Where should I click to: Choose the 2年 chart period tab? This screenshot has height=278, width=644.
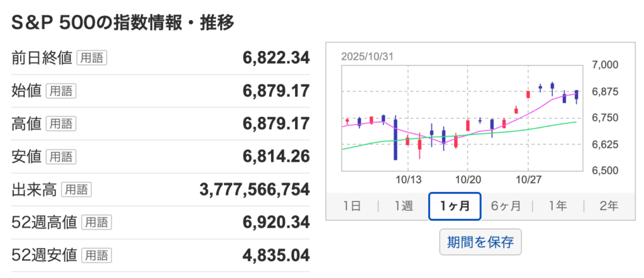[608, 206]
